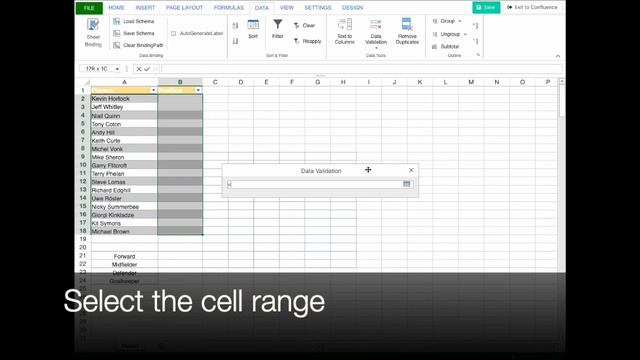Toggle the AutoGenerateLabel checkbox
The height and width of the screenshot is (360, 640).
(x=173, y=33)
